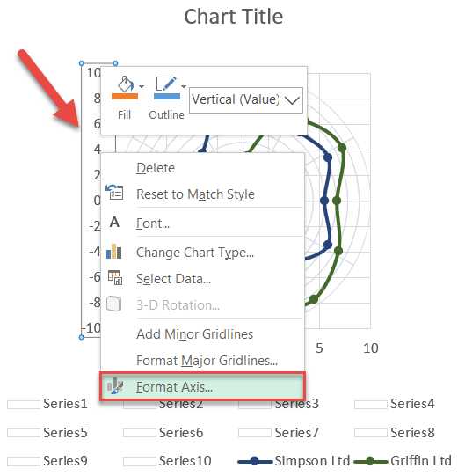Open the Outline color dropdown arrow
Screen dimensions: 465x476
coord(184,86)
